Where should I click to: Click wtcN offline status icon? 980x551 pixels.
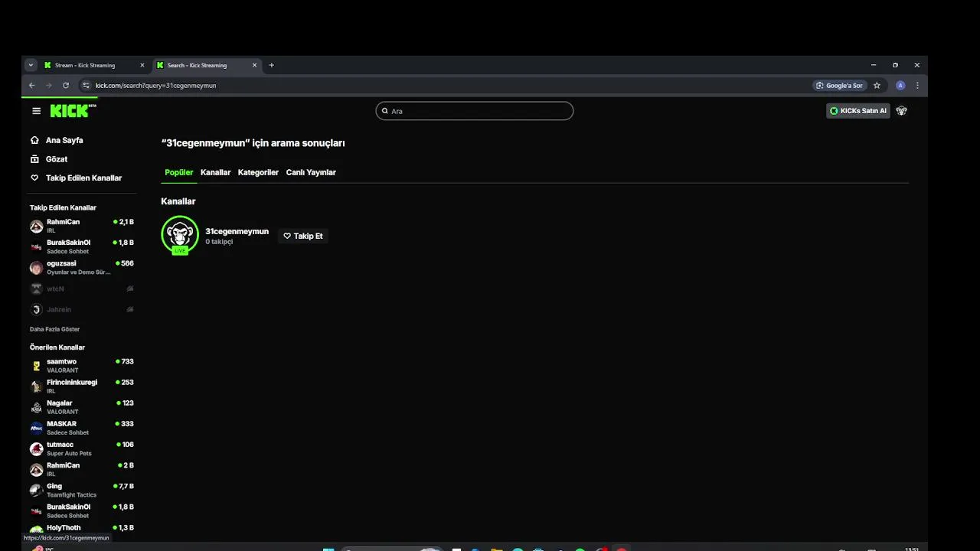pos(129,289)
